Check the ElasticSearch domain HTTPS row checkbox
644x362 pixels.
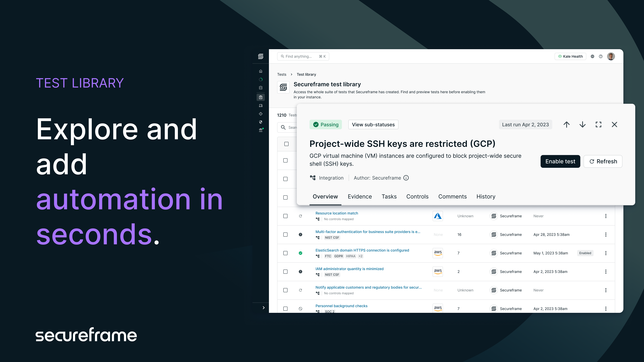(285, 253)
